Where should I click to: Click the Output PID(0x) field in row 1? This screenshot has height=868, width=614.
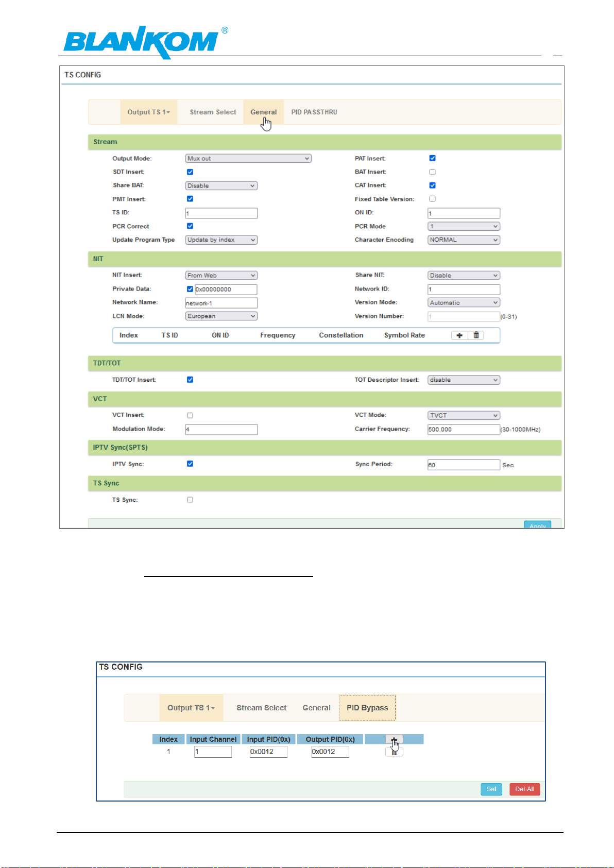point(330,752)
